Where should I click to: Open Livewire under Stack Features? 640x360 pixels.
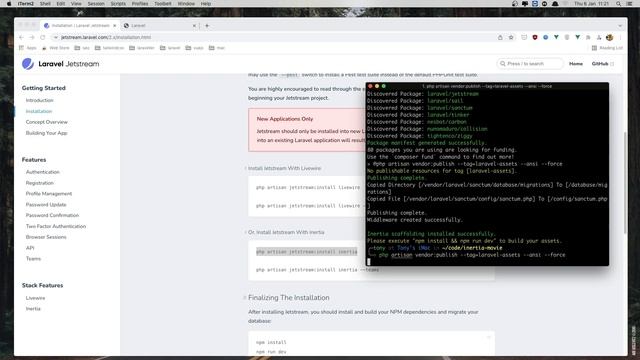(36, 298)
